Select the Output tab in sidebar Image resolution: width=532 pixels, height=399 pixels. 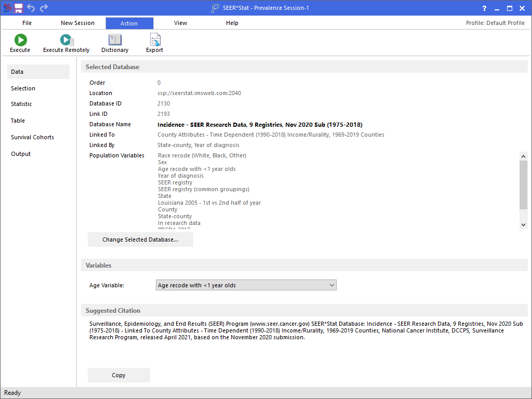click(21, 154)
